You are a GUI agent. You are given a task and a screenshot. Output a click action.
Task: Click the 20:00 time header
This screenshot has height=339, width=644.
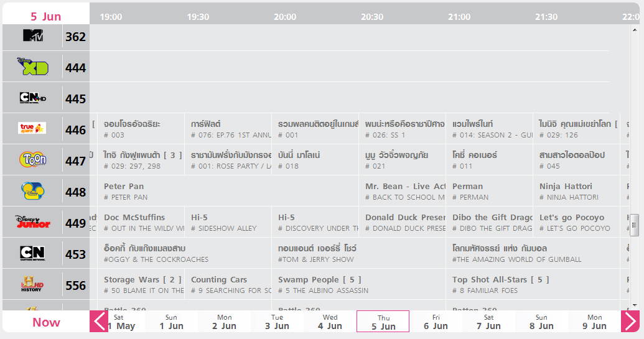[285, 17]
